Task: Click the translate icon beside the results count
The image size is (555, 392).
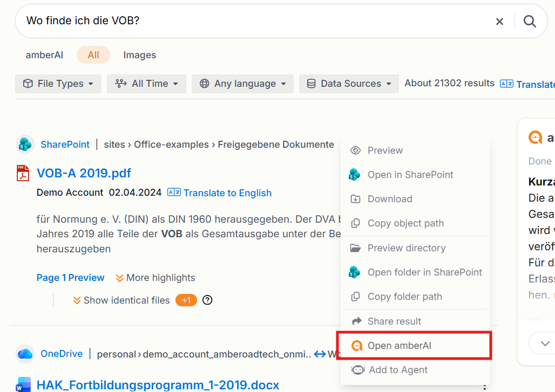Action: tap(506, 84)
